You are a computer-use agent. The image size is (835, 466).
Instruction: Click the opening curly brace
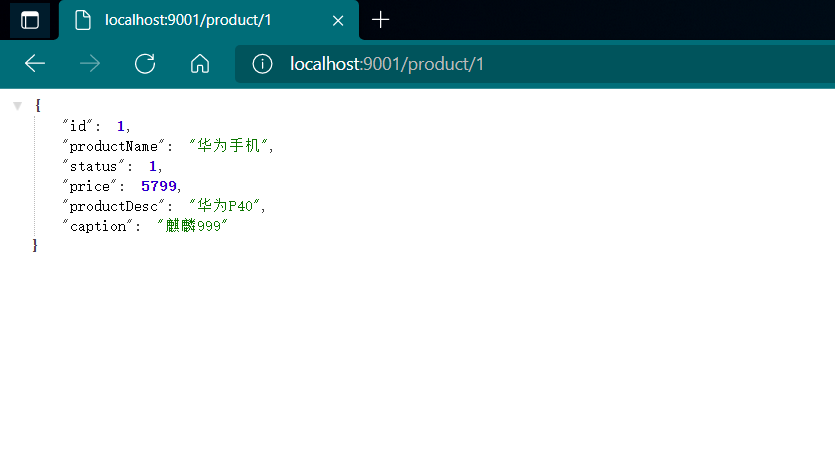point(38,105)
